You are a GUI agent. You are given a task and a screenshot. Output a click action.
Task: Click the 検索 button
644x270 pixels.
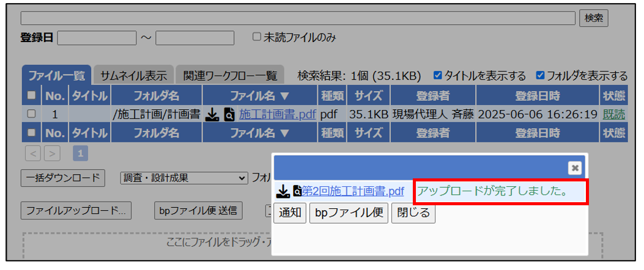(x=593, y=18)
